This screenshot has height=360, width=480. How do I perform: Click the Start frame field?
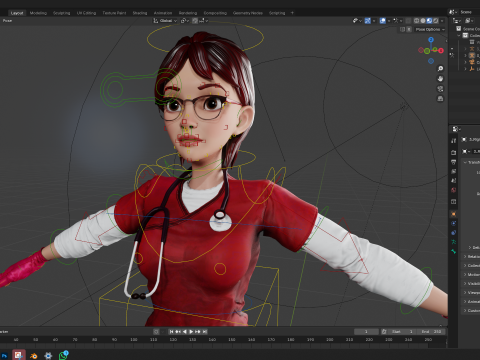[x=402, y=332]
